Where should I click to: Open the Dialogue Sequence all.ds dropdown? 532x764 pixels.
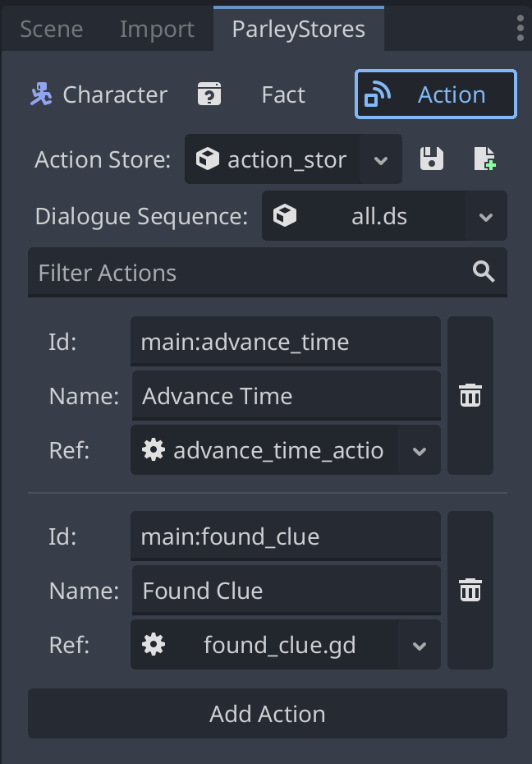pyautogui.click(x=486, y=215)
